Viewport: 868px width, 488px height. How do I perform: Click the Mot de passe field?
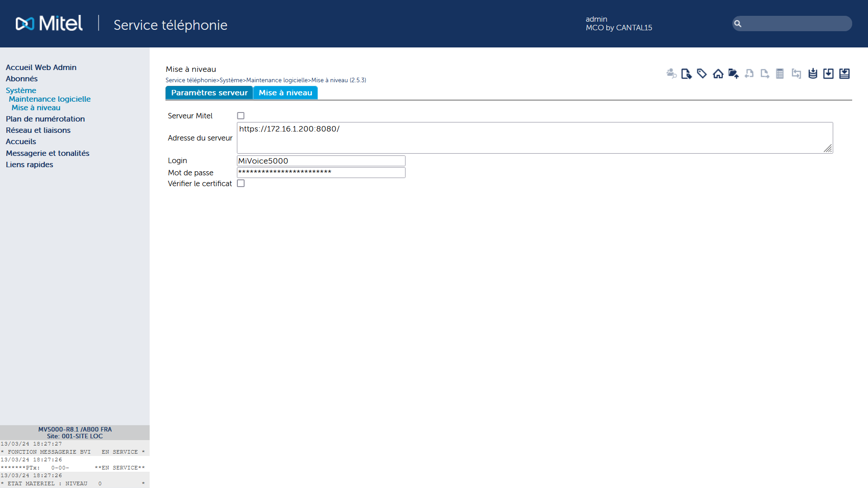pyautogui.click(x=321, y=173)
